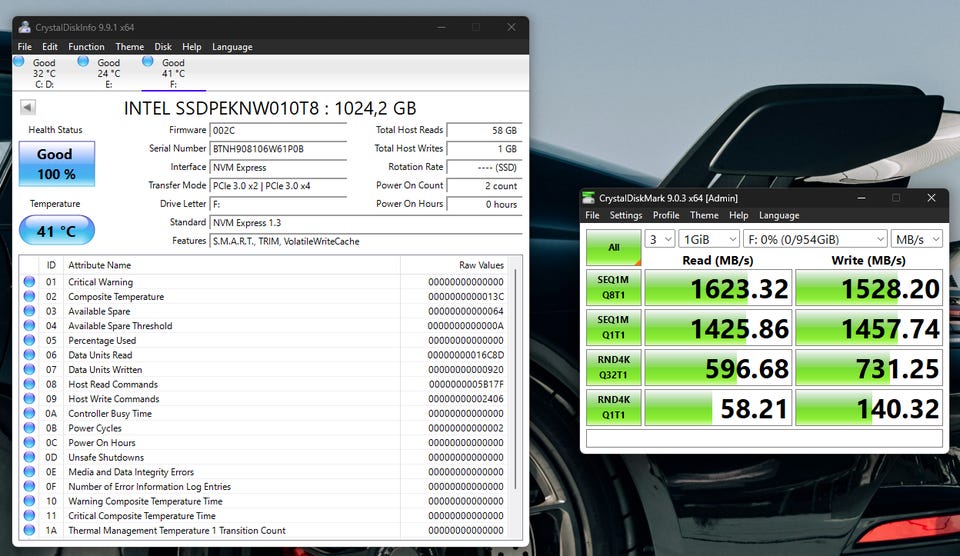The image size is (960, 556).
Task: Click the Good 100 % health status button
Action: click(x=56, y=163)
